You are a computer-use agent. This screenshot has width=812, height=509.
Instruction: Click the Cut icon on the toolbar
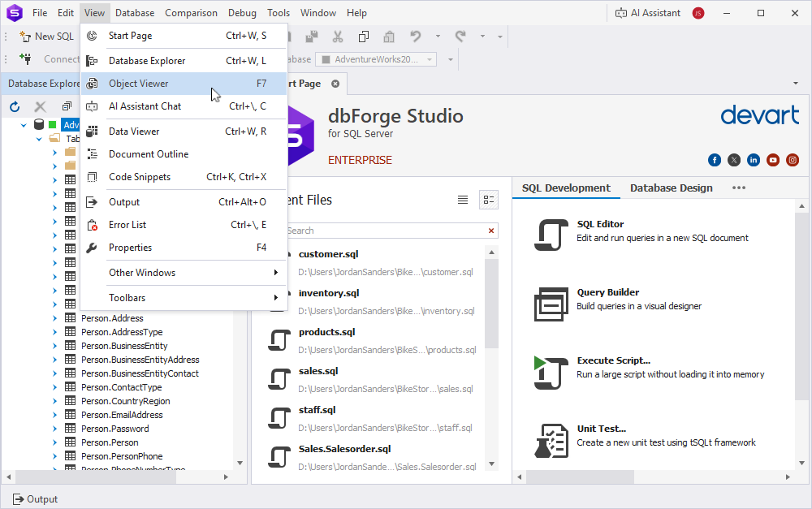coord(338,37)
